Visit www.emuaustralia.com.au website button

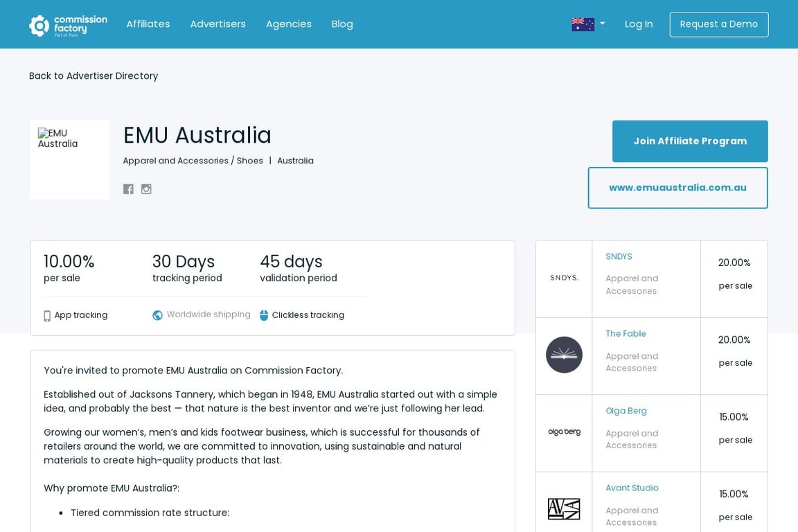(x=677, y=188)
